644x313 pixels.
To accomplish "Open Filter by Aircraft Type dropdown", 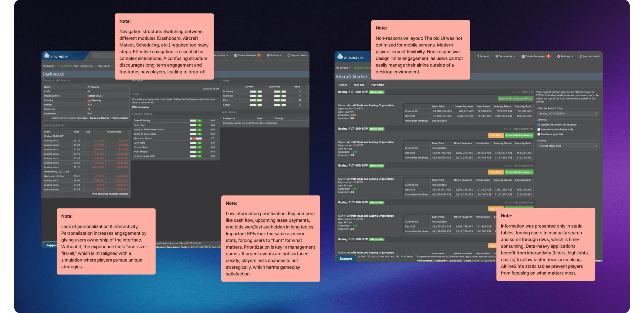I will click(x=568, y=113).
